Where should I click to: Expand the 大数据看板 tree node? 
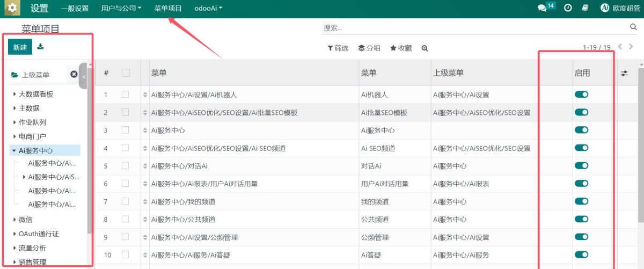(14, 94)
